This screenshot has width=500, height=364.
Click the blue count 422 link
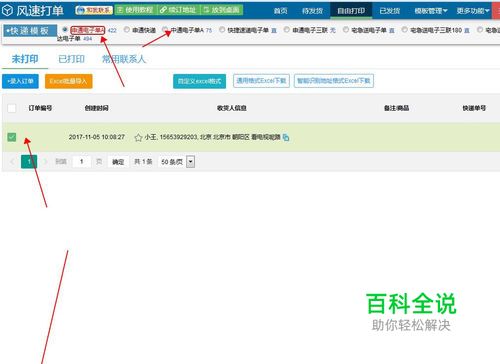point(112,30)
